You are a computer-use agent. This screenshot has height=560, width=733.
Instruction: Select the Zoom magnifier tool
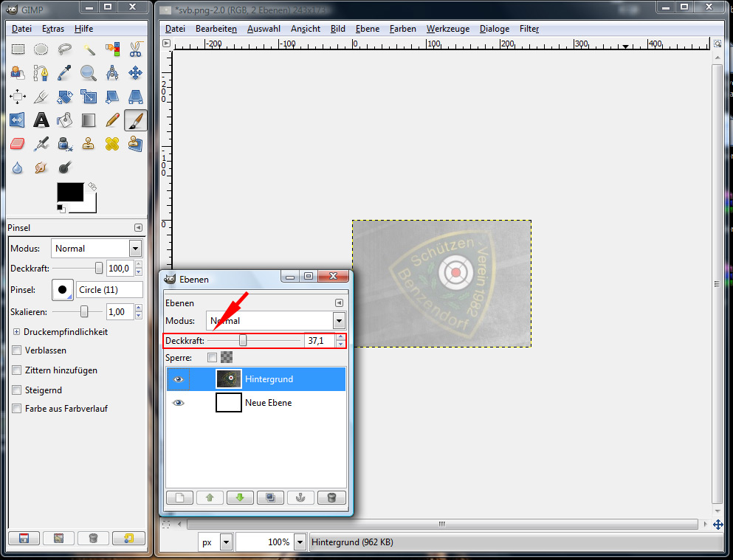(89, 73)
